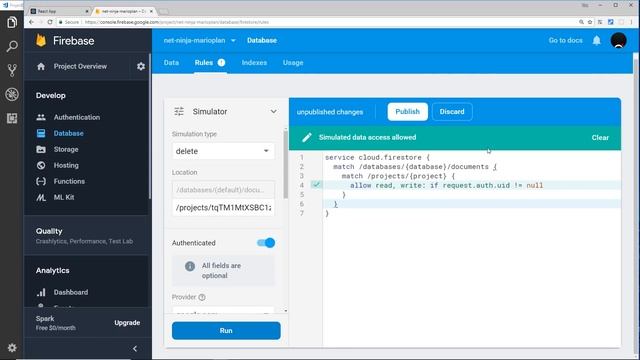Viewport: 640px width, 360px height.
Task: Run the simulation
Action: pos(226,331)
